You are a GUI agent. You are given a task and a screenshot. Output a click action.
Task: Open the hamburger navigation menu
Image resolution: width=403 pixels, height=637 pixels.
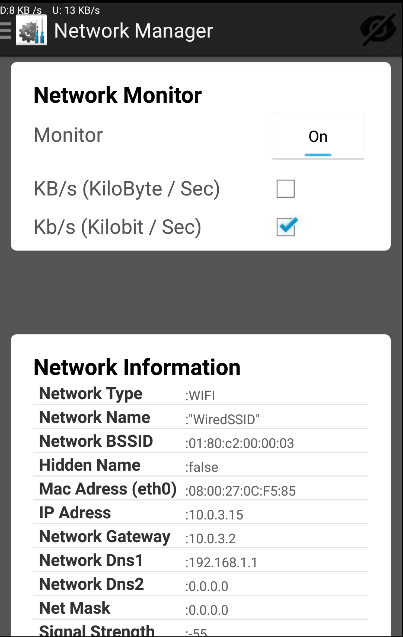coord(5,30)
